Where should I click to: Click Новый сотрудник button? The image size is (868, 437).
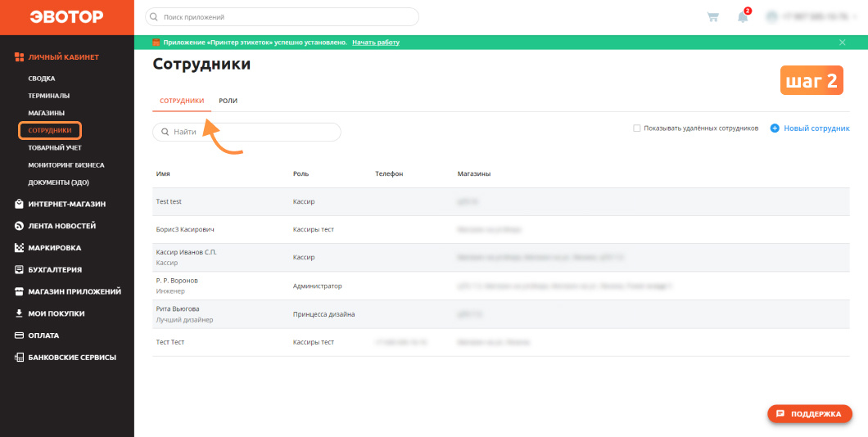pos(810,128)
